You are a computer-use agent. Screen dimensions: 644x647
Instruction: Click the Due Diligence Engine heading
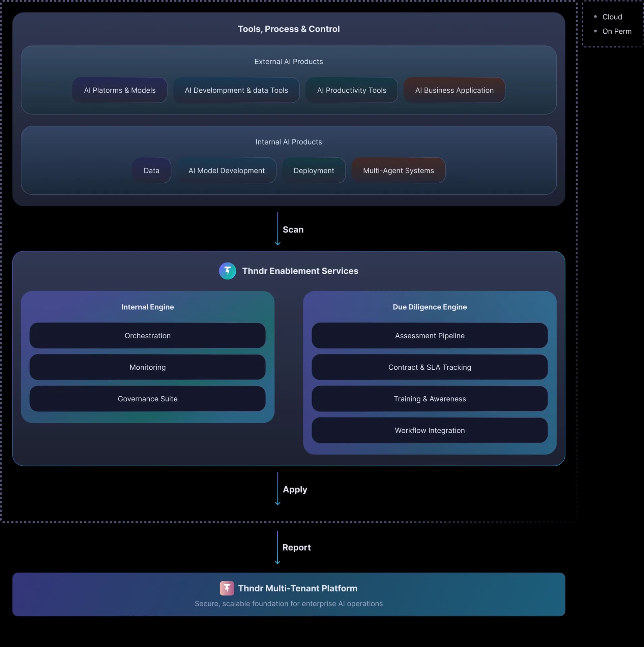(430, 307)
